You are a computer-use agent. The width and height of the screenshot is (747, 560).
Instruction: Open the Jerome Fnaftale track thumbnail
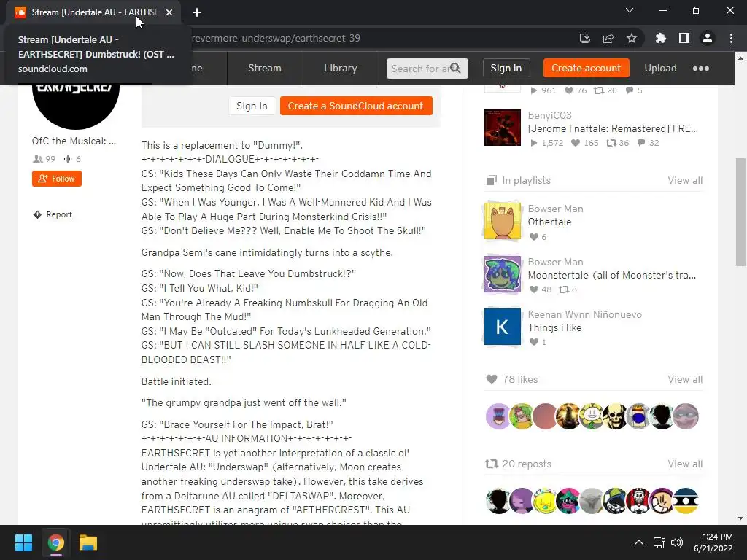[503, 128]
